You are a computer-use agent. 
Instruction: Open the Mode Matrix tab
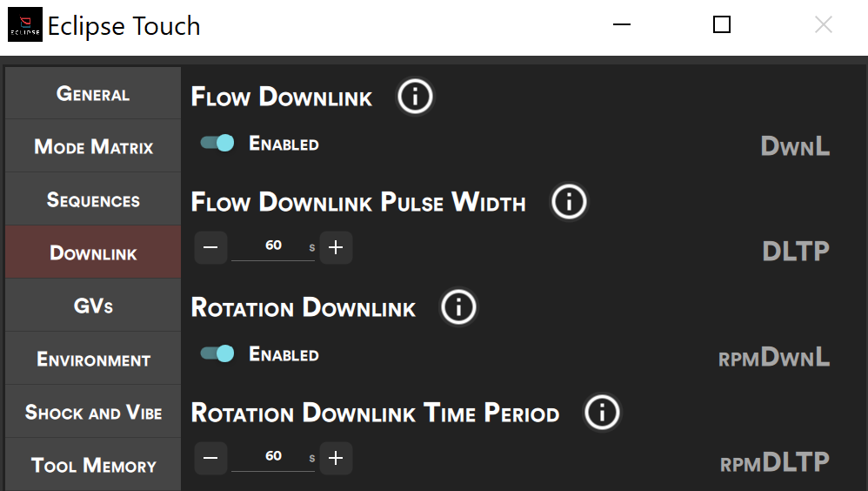[93, 147]
